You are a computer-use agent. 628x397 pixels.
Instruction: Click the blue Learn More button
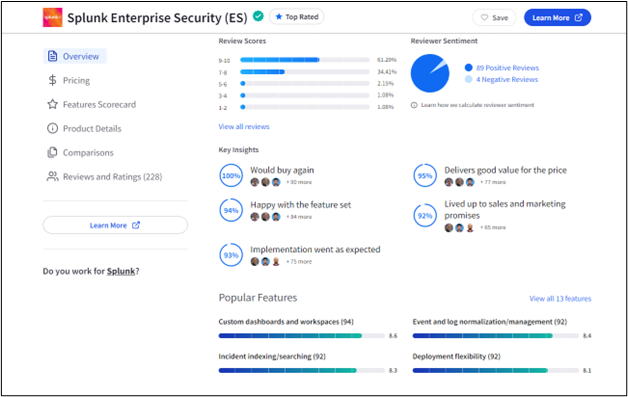point(557,18)
